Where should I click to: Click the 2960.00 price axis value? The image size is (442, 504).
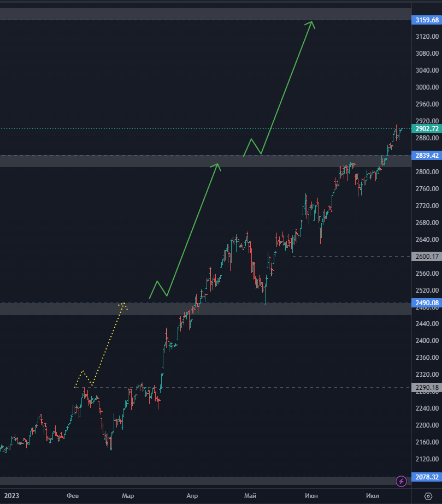[x=427, y=104]
